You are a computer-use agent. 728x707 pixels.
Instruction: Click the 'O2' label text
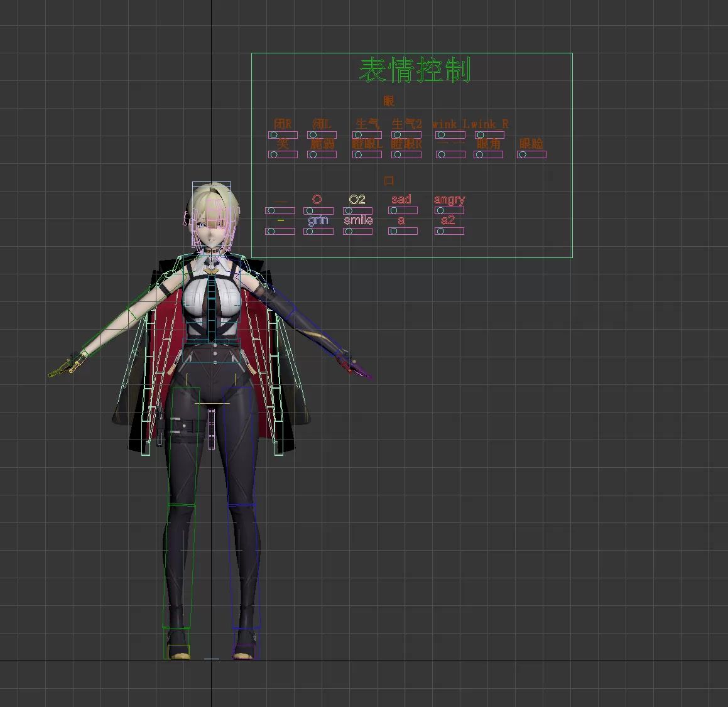357,200
